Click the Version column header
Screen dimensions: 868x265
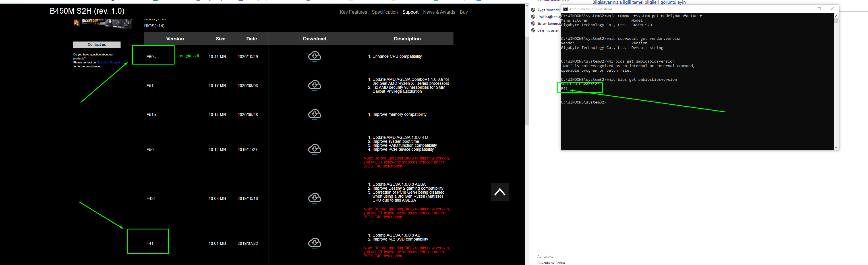point(175,39)
